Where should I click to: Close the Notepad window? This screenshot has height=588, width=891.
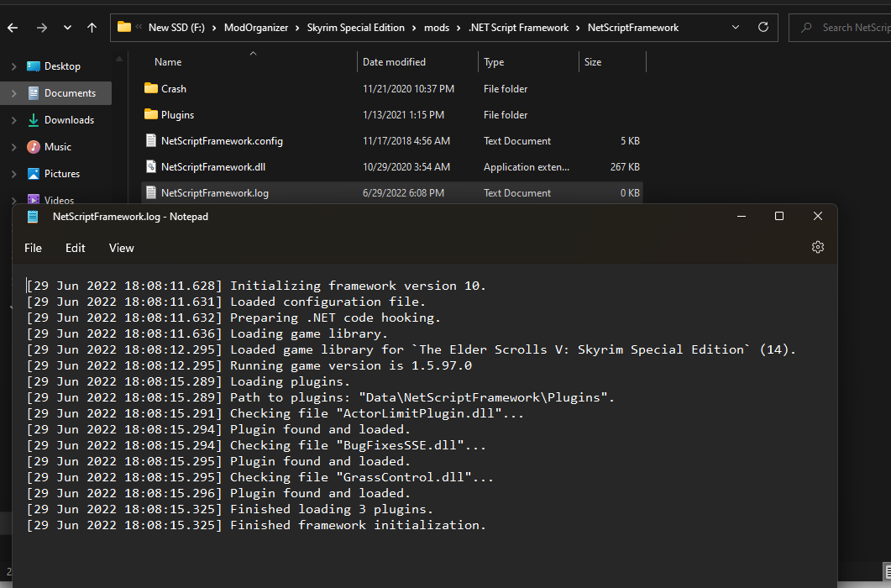click(818, 216)
